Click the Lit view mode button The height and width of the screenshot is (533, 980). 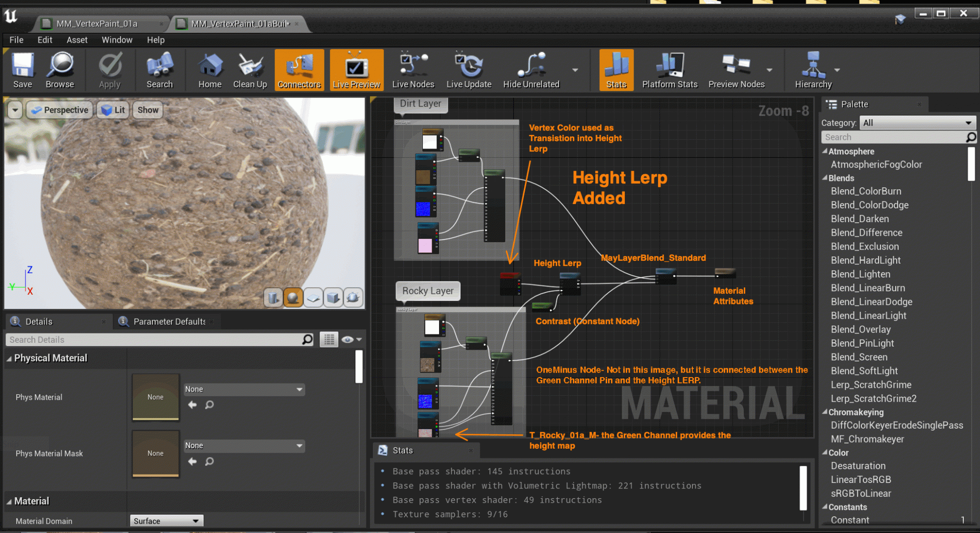114,110
